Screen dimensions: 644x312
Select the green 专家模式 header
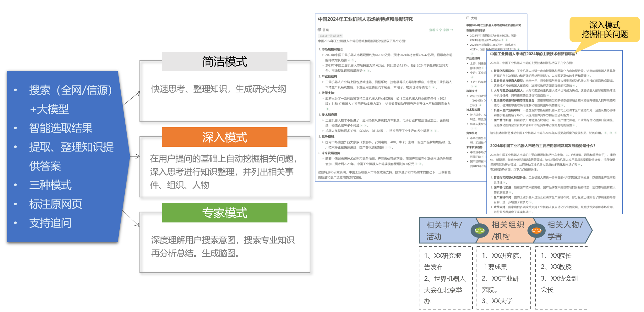click(x=225, y=213)
